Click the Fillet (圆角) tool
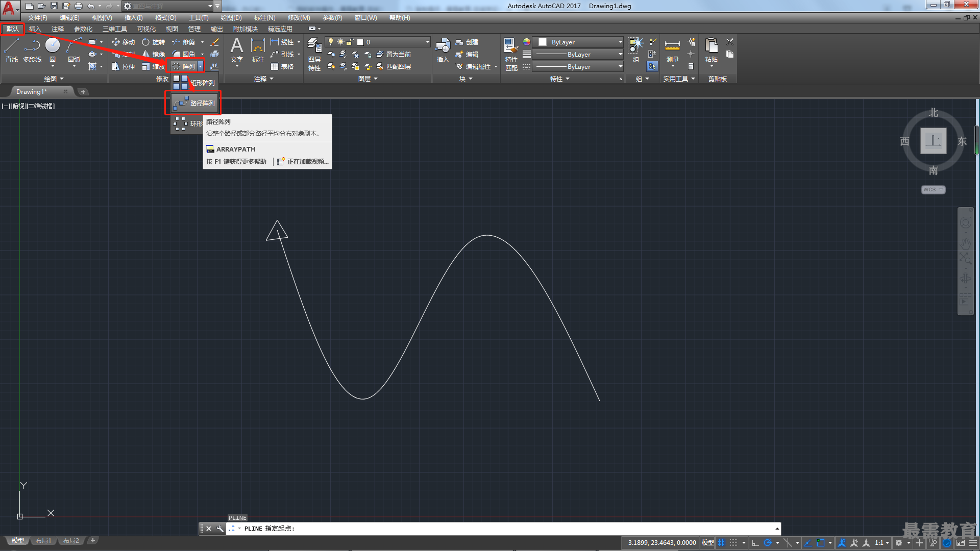 (184, 54)
